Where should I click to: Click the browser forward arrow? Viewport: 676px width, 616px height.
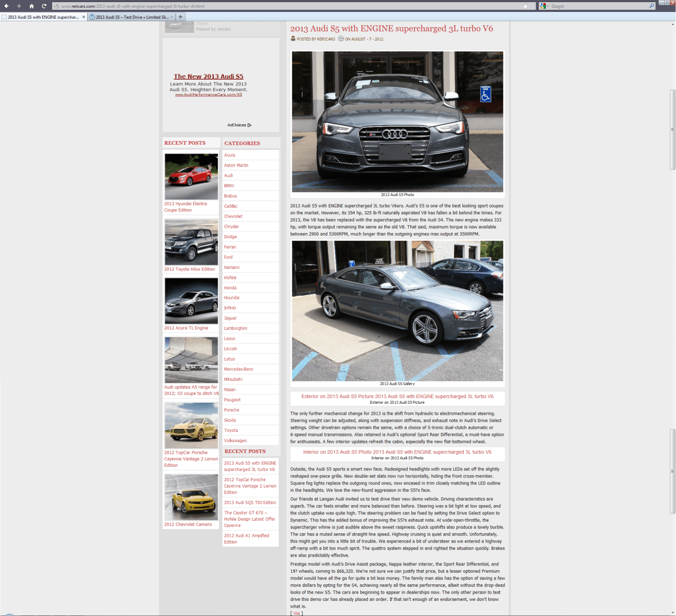click(19, 6)
